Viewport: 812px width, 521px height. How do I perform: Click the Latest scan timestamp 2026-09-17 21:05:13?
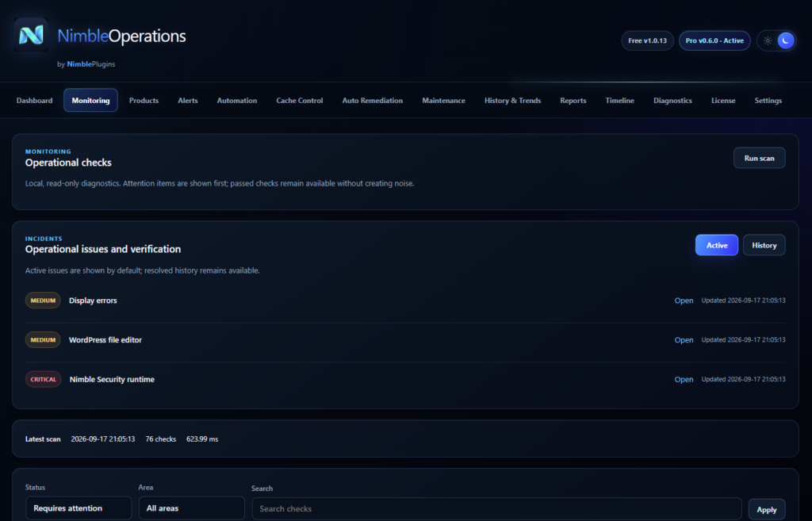point(103,439)
